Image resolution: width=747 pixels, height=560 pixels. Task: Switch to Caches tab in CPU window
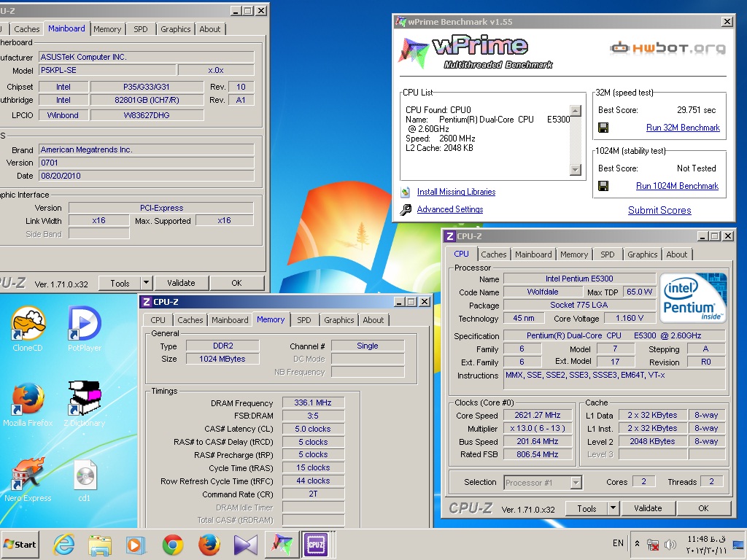coord(494,254)
